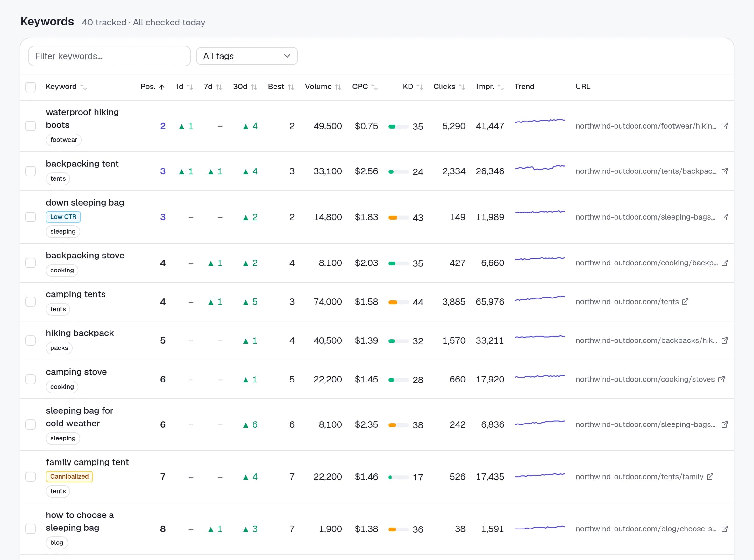
Task: Open external link for waterproof hiking boots URL
Action: pos(724,126)
